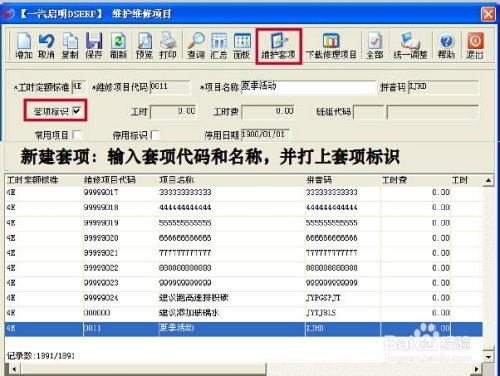Viewport: 500px width, 376px height.
Task: Click 下载修理项目 toolbar button
Action: pos(331,46)
